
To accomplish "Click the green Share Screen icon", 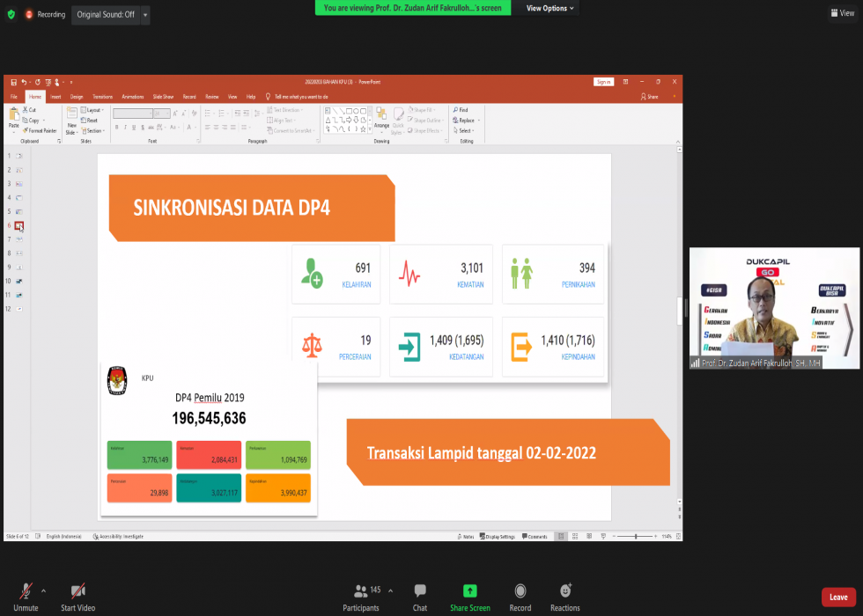I will [x=470, y=590].
